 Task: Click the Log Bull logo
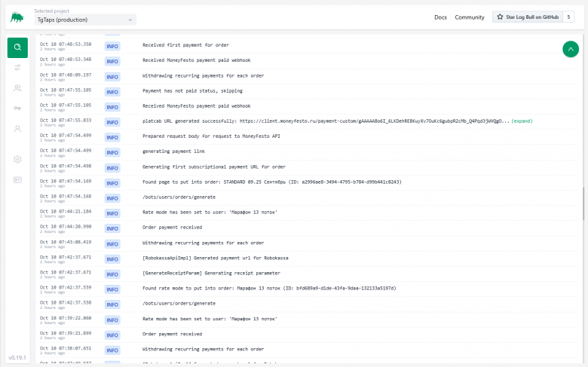pos(17,17)
